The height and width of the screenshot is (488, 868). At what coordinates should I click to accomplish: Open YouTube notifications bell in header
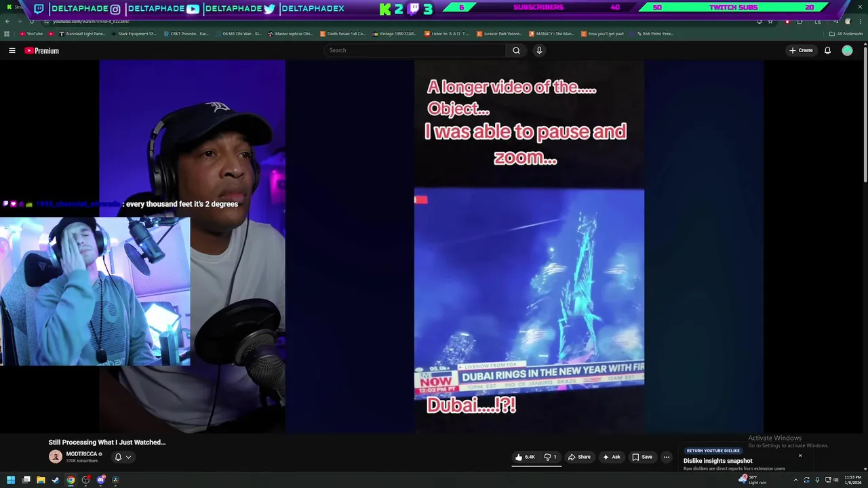[x=827, y=50]
